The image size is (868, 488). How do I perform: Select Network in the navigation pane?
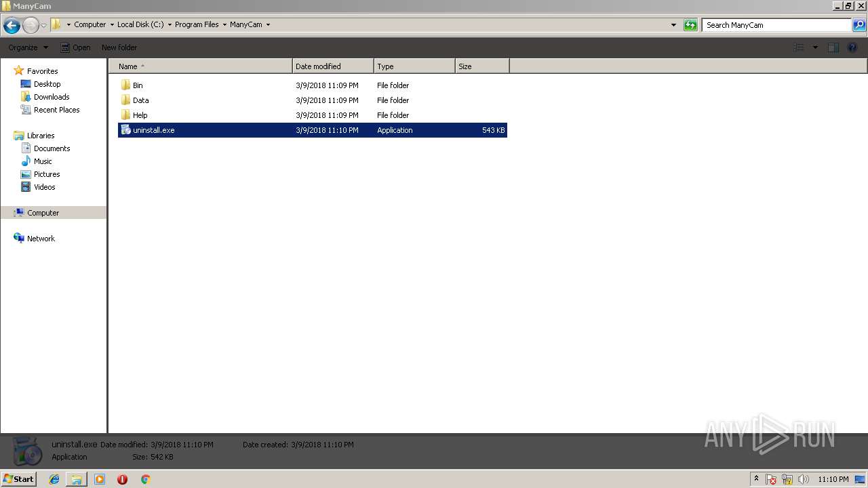tap(41, 239)
